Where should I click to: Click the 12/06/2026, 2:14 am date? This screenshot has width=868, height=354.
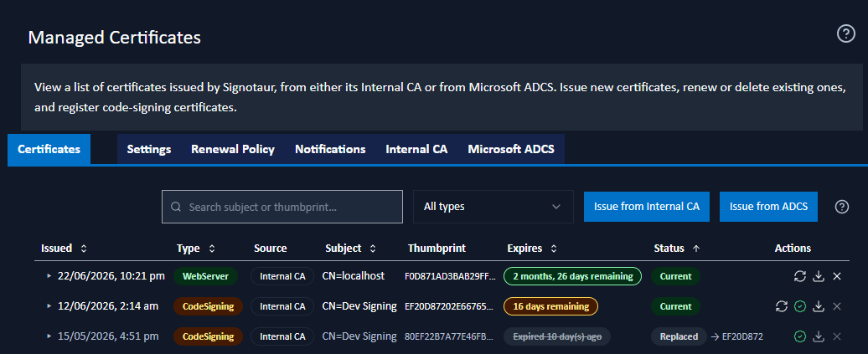tap(108, 305)
